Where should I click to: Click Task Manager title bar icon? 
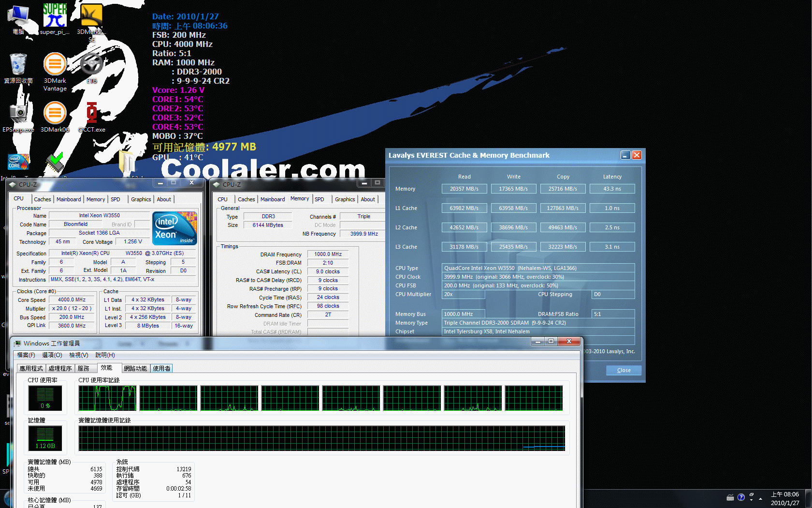[18, 344]
